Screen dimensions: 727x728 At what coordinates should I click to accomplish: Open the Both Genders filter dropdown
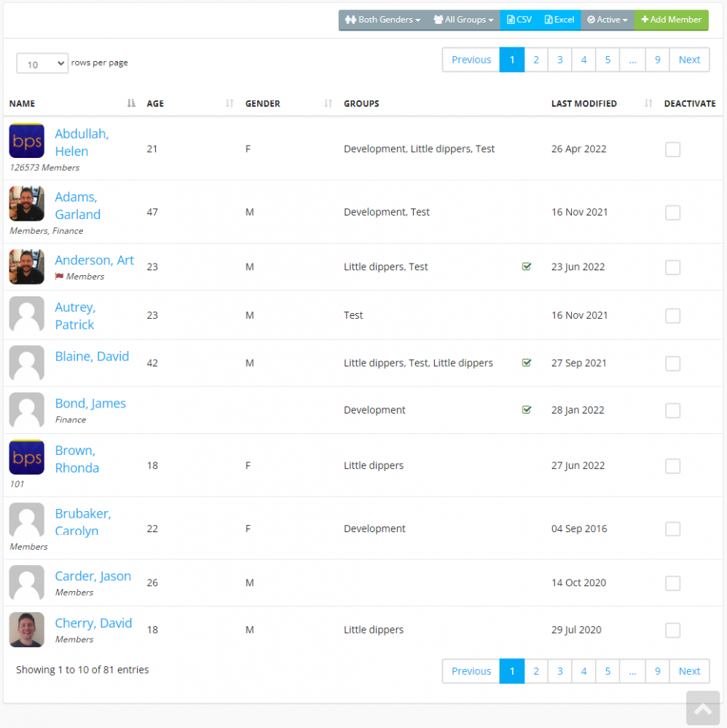382,20
